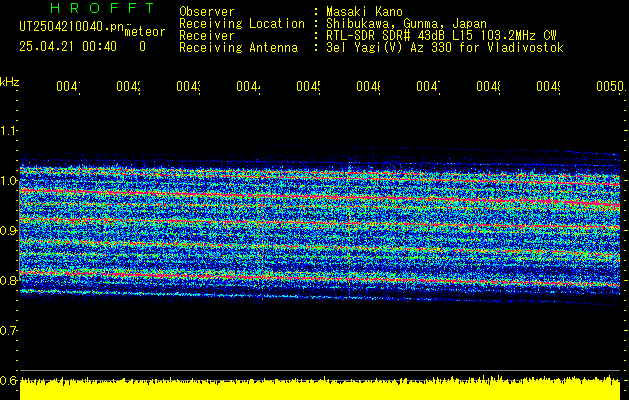Click Shibukawa, Gunma, Japan text
The width and height of the screenshot is (629, 400).
pyautogui.click(x=406, y=24)
